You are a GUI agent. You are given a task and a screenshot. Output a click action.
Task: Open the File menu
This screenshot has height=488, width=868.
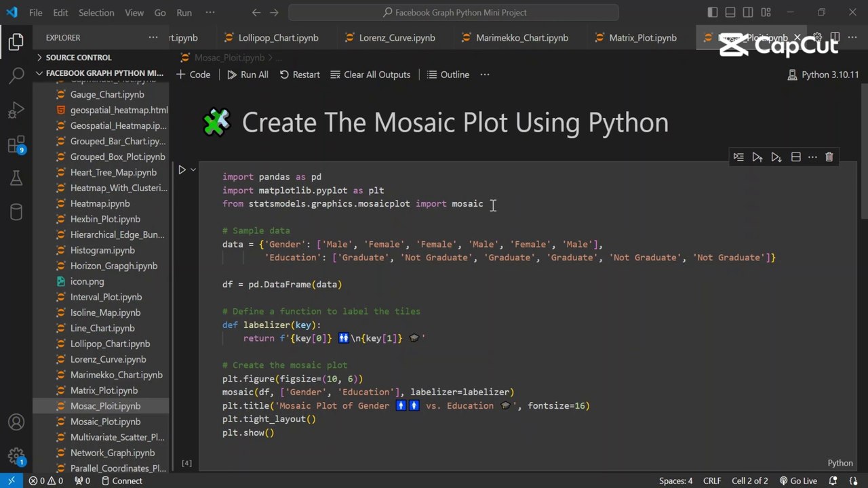(35, 12)
